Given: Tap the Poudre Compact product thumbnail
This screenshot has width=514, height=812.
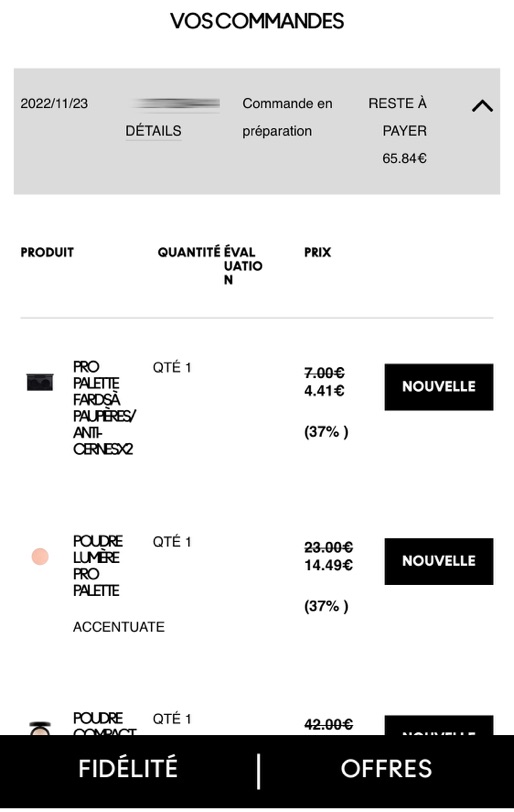Looking at the screenshot, I should (40, 728).
